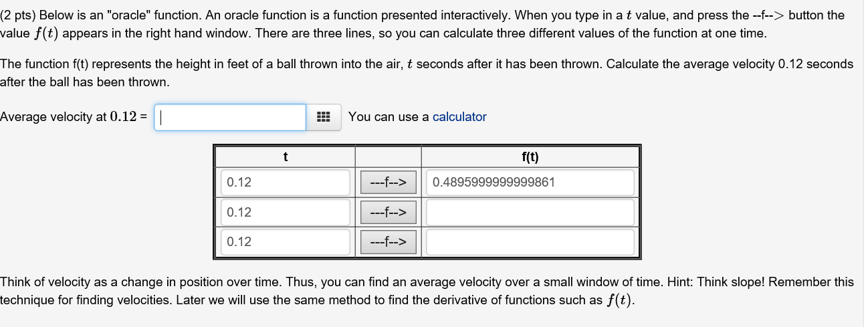Click the "Average velocity at 0.12 =" label
Image resolution: width=868 pixels, height=327 pixels.
coord(74,117)
